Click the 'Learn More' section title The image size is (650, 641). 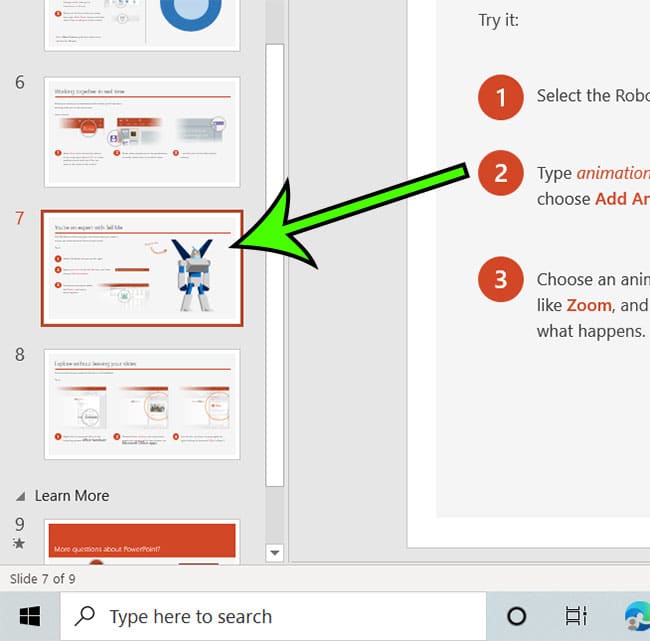72,496
